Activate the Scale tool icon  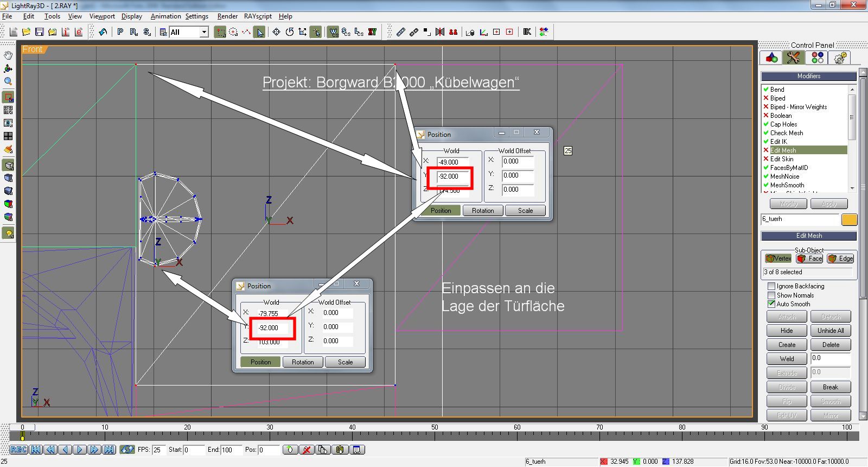[x=303, y=32]
